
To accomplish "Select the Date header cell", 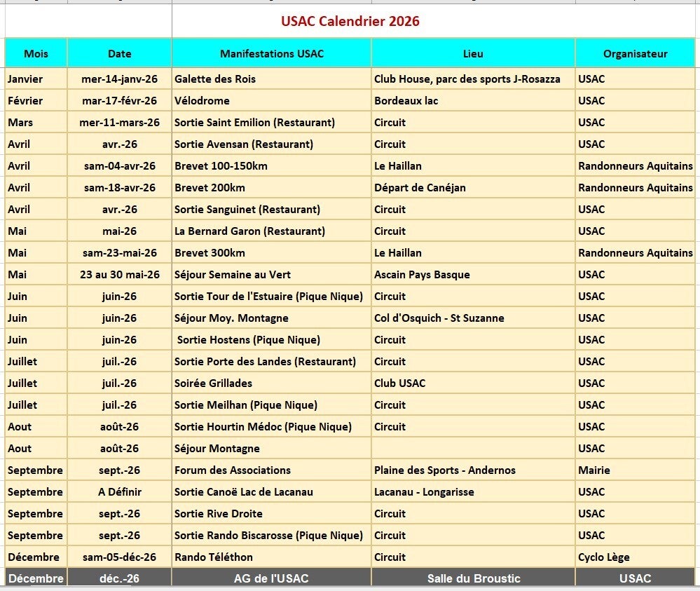I will [119, 53].
